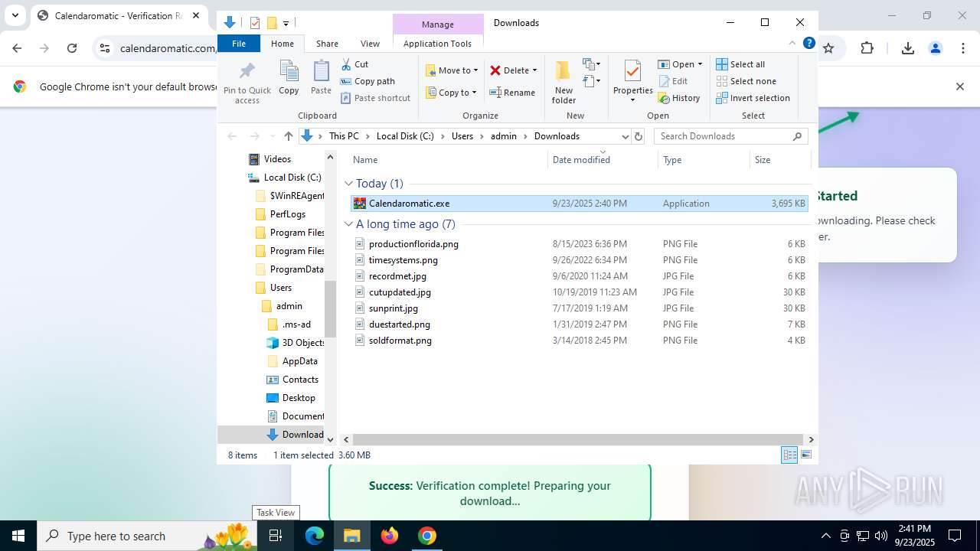
Task: Click Copy path in ribbon
Action: coord(367,81)
